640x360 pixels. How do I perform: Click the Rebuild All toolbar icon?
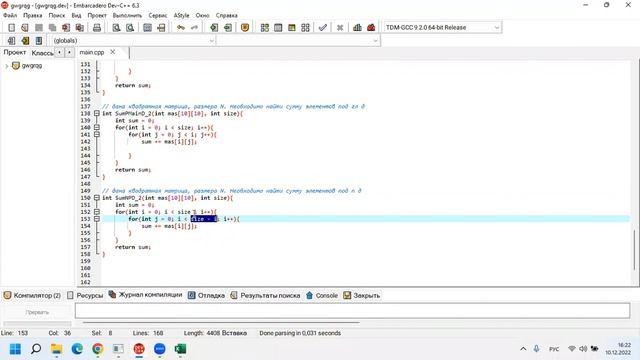[305, 28]
